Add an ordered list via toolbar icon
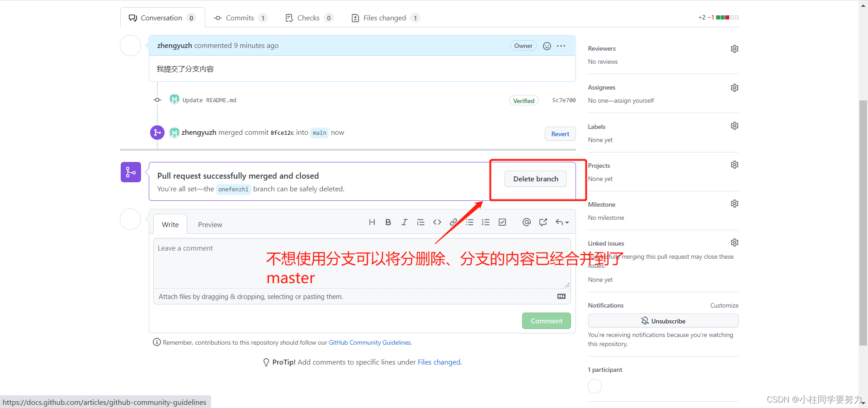 click(x=486, y=222)
